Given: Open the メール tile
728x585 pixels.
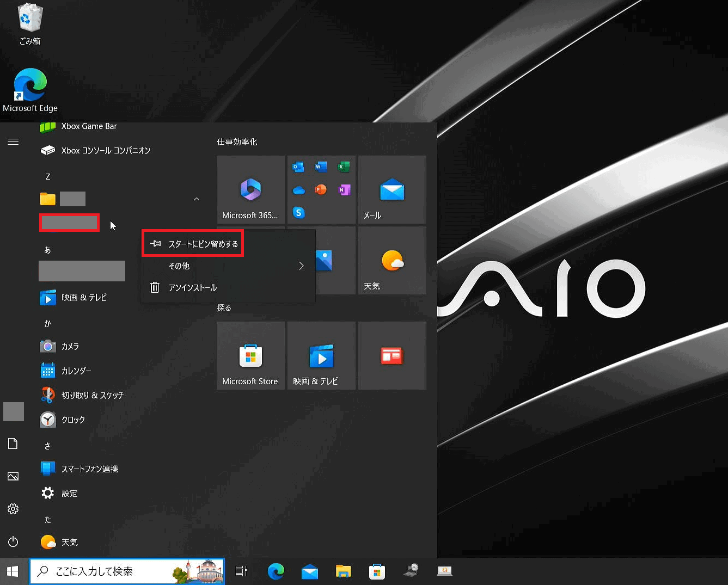Looking at the screenshot, I should point(392,189).
